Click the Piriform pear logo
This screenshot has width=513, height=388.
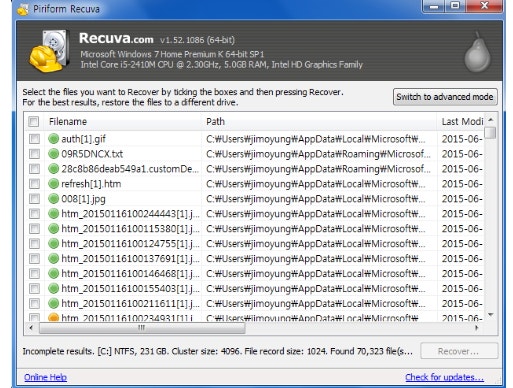pos(477,52)
